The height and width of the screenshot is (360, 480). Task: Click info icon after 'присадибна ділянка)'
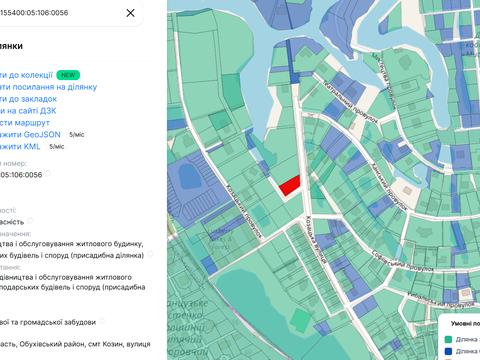[150, 254]
